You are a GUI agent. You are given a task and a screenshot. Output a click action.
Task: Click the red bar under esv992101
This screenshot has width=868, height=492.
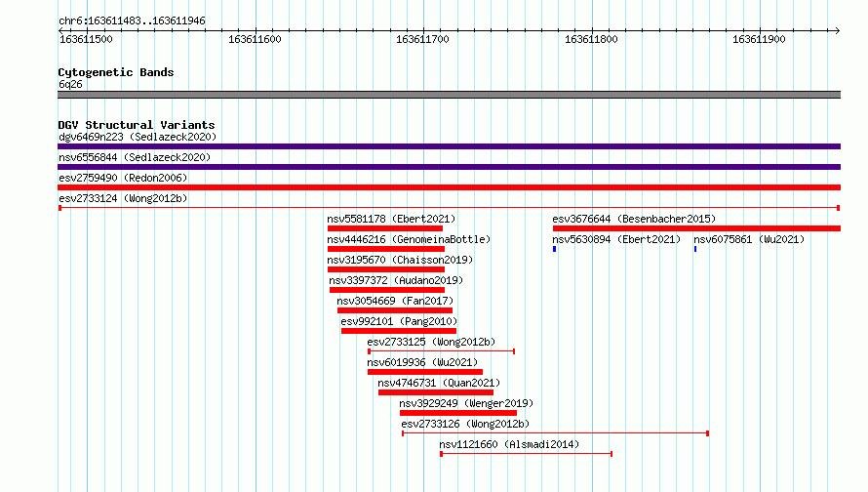(x=399, y=331)
